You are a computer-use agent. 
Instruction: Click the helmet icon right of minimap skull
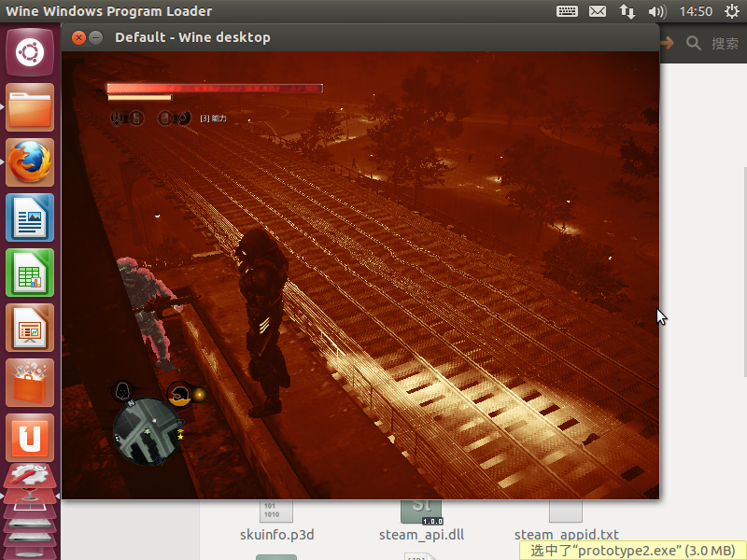[179, 394]
